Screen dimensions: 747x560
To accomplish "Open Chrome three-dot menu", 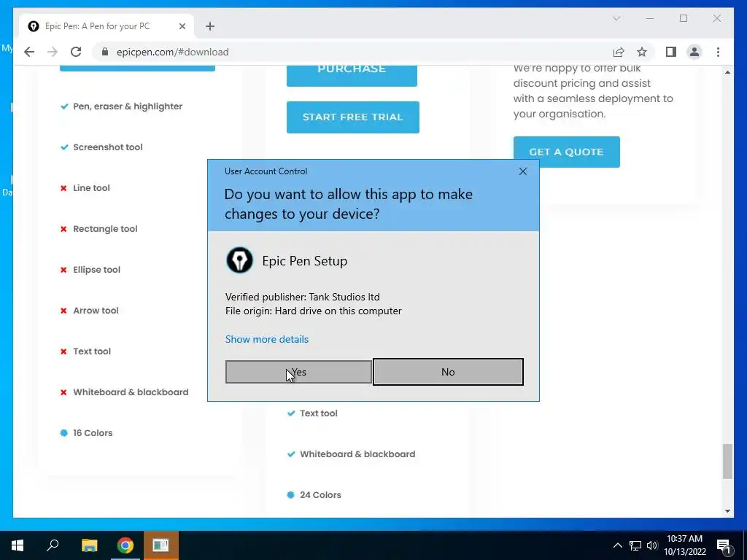I will (718, 52).
